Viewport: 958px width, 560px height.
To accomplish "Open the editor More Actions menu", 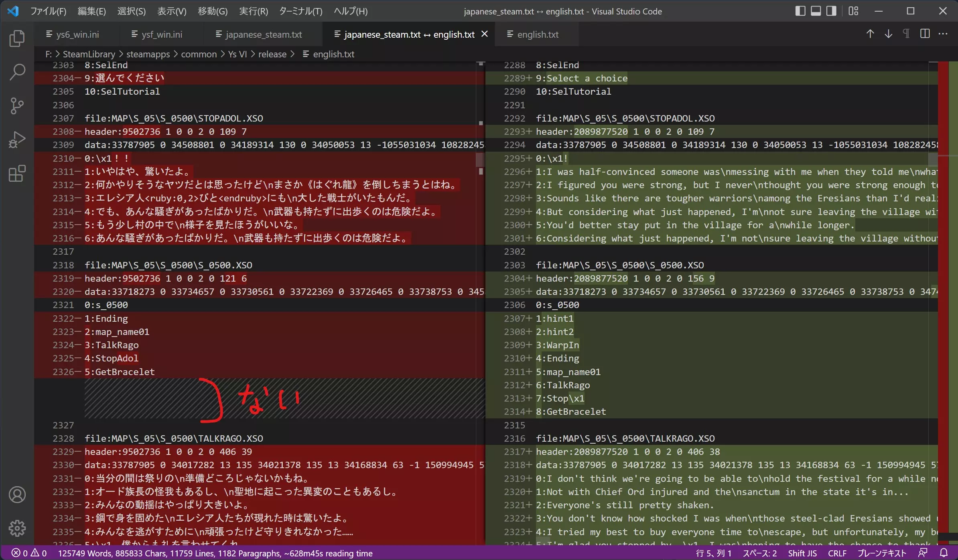I will tap(943, 34).
